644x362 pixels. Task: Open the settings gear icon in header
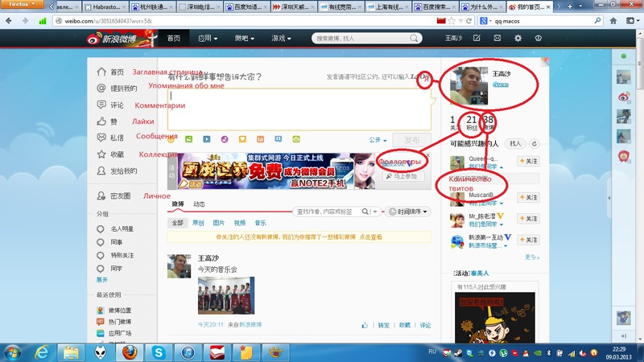point(518,38)
